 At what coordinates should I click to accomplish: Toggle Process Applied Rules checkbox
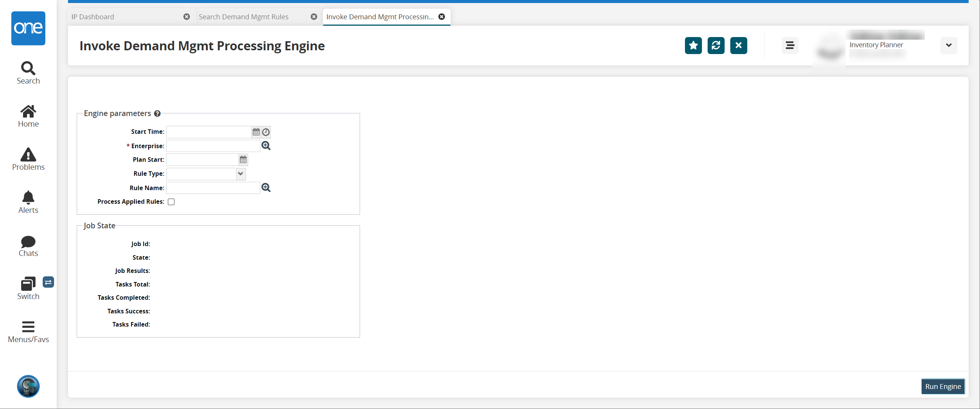pos(171,201)
